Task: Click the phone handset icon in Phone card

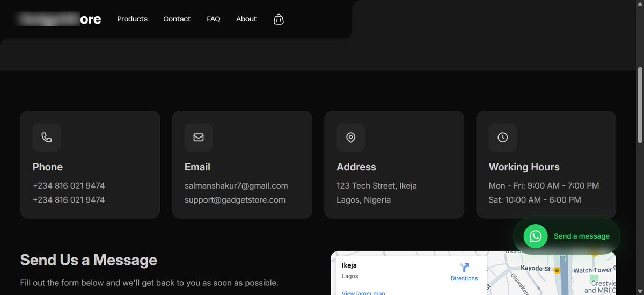Action: (47, 138)
